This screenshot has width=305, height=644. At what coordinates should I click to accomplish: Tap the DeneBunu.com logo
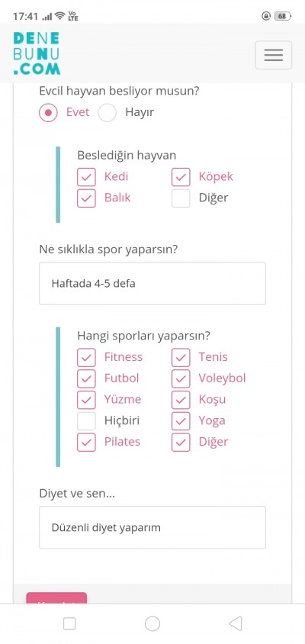pos(37,54)
